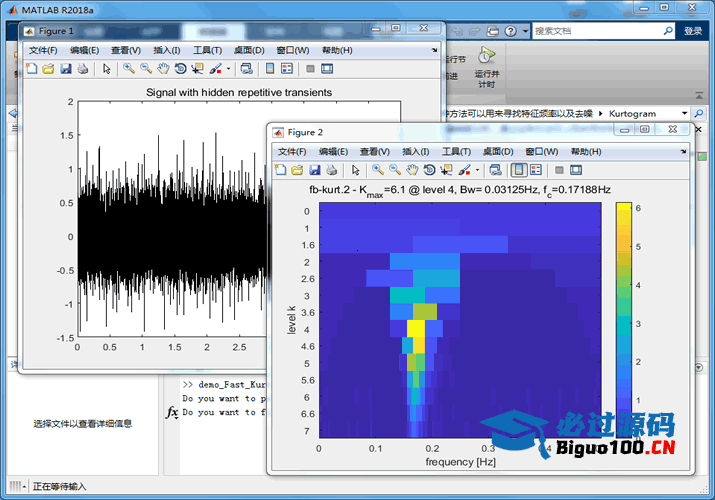Select Brush data tool in Figure 1
Screen dimensions: 715x500
click(x=215, y=69)
